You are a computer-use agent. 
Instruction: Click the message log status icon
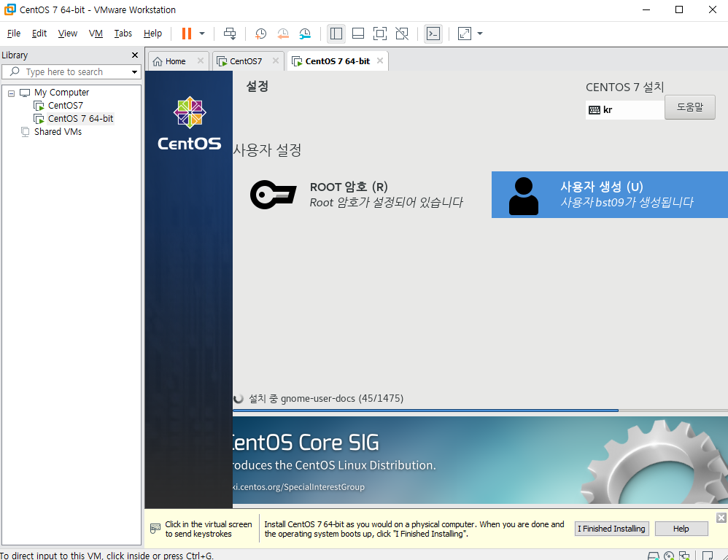(708, 556)
